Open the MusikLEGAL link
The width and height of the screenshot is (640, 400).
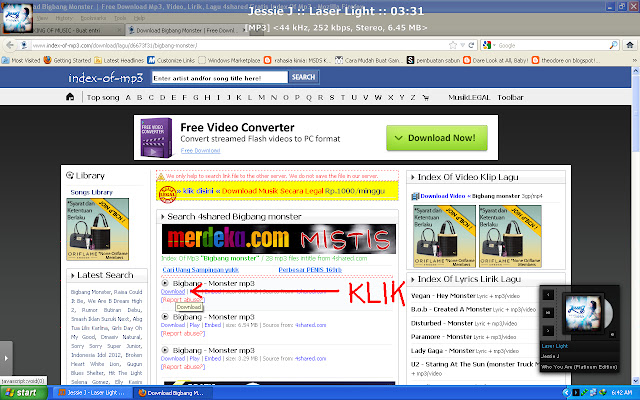tap(469, 98)
